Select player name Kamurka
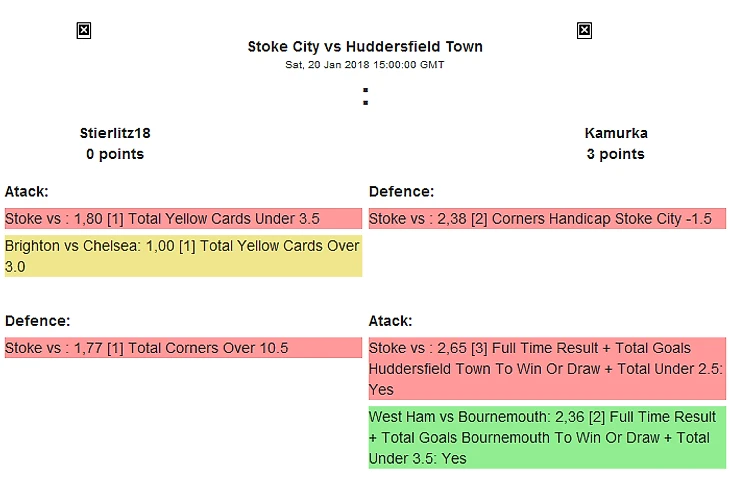The height and width of the screenshot is (480, 730). (x=616, y=133)
